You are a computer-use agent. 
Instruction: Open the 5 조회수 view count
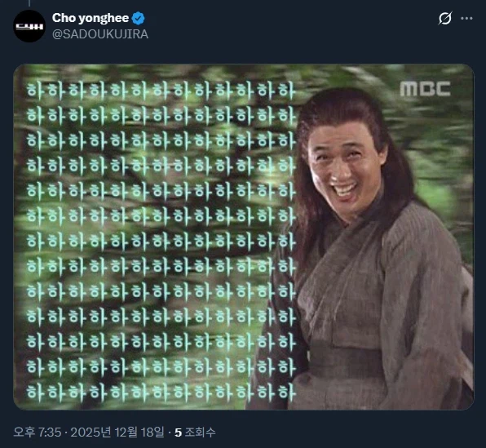195,432
